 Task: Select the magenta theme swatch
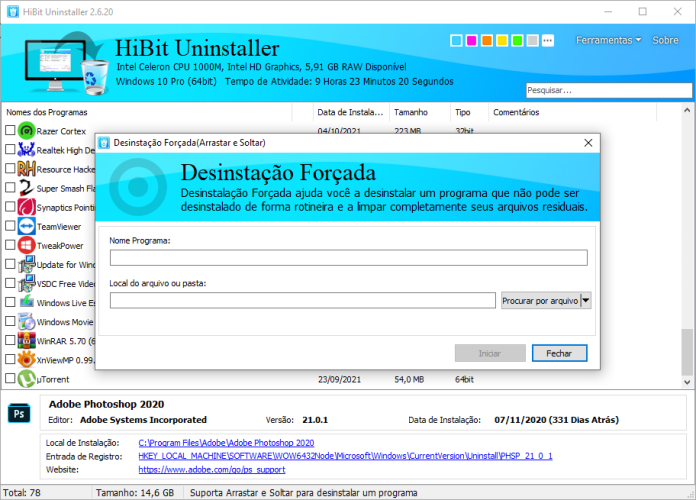pyautogui.click(x=471, y=40)
